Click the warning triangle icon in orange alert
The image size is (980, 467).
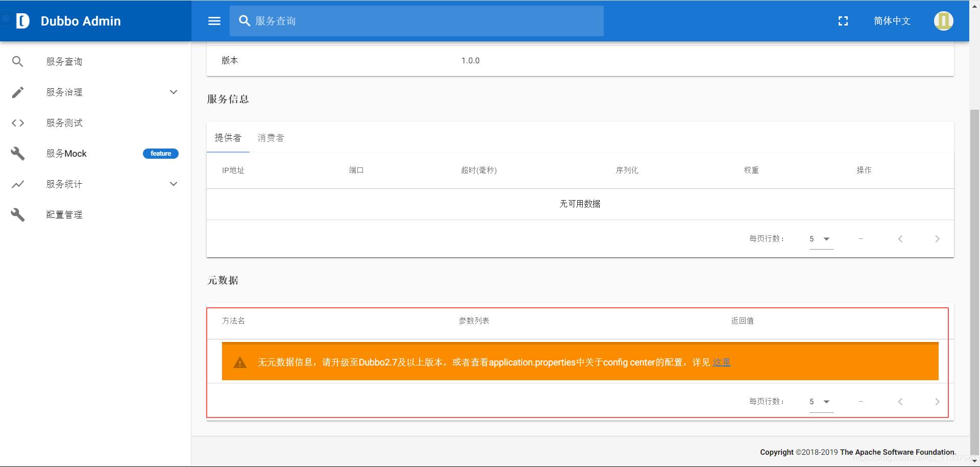point(240,362)
